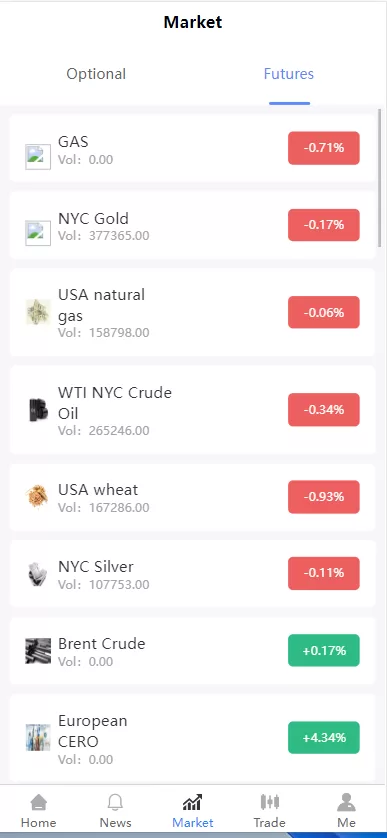Open the NYC Gold listing
This screenshot has height=838, width=387.
tap(192, 225)
